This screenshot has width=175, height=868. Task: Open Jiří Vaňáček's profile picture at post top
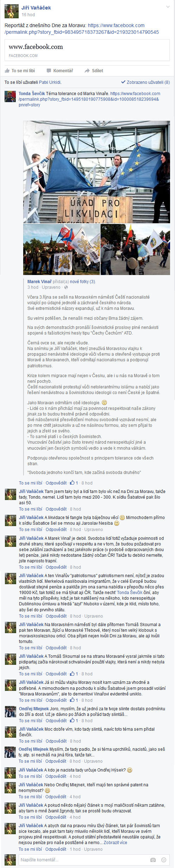point(11,11)
